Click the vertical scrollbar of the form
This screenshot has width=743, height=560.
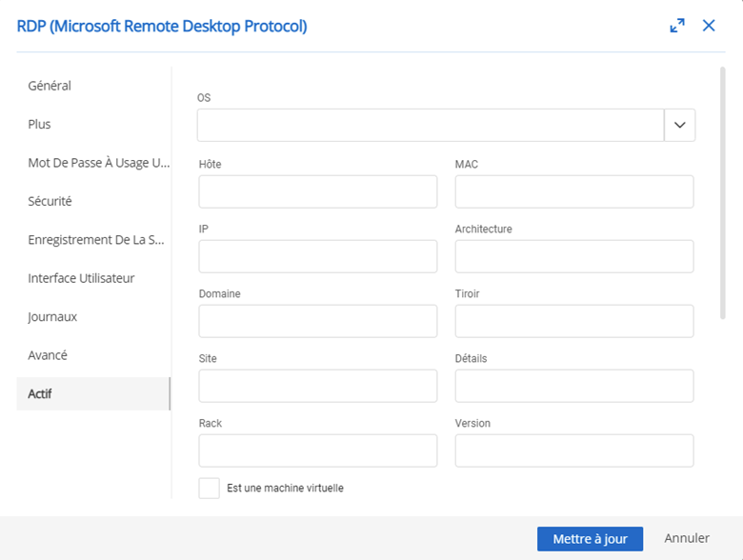pyautogui.click(x=723, y=190)
